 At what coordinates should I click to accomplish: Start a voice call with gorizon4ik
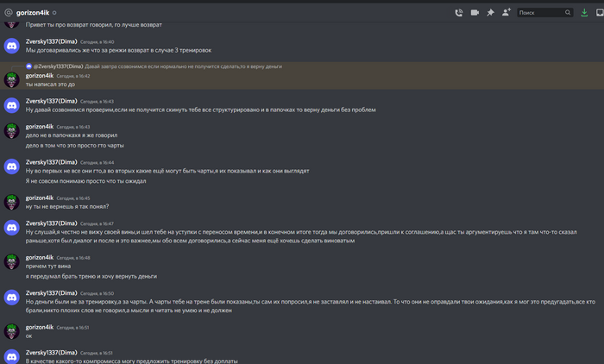[x=459, y=13]
